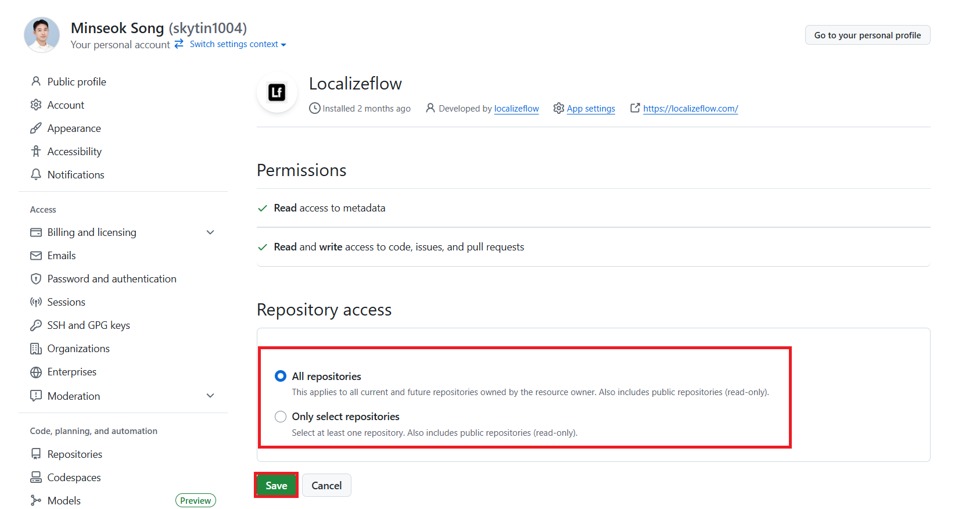The image size is (980, 509).
Task: Click the Moderation report icon
Action: (x=36, y=396)
